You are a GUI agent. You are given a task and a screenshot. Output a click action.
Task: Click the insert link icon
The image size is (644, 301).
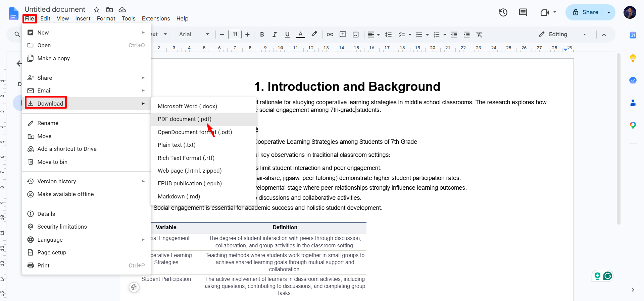pos(330,35)
